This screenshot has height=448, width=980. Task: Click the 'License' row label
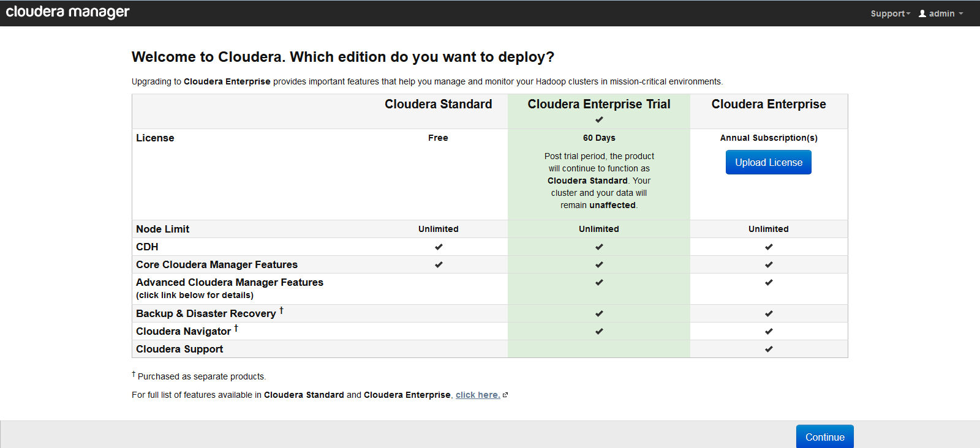pyautogui.click(x=155, y=138)
